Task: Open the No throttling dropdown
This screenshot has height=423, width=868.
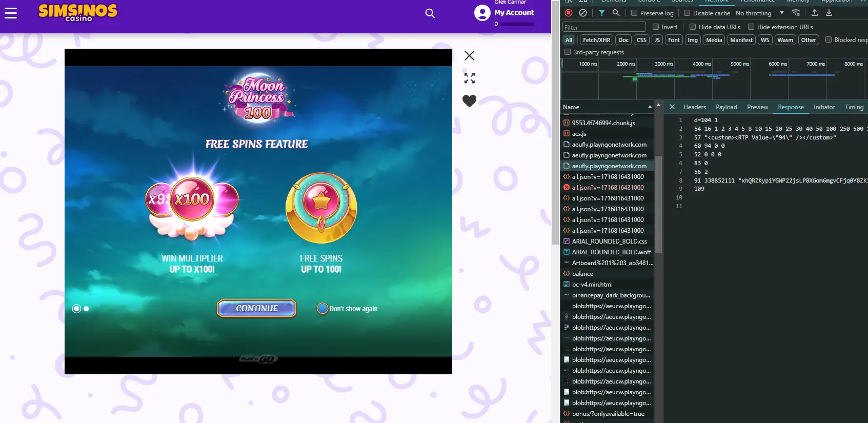Action: click(x=760, y=13)
